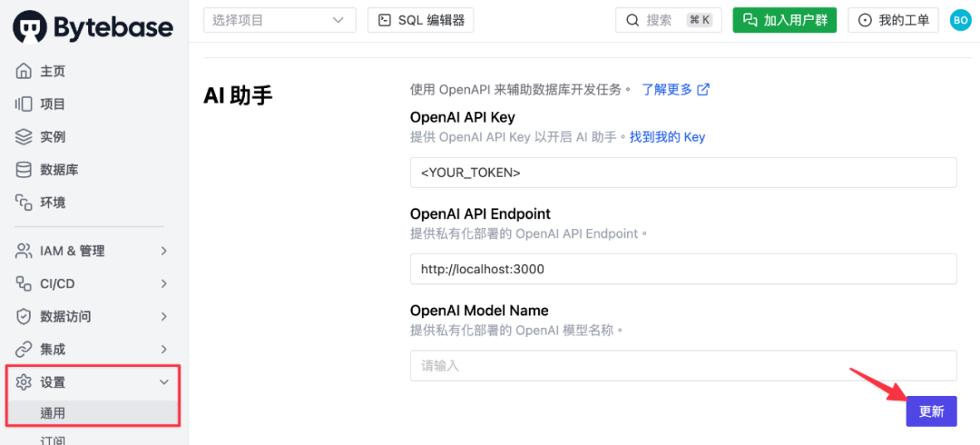980x445 pixels.
Task: Open the 选择项目 project dropdown
Action: [279, 20]
